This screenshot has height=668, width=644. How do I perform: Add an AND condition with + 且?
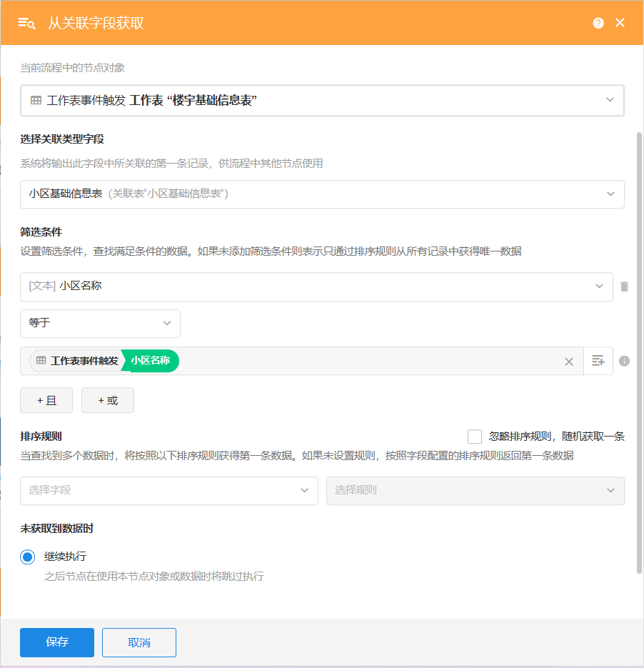pos(46,401)
